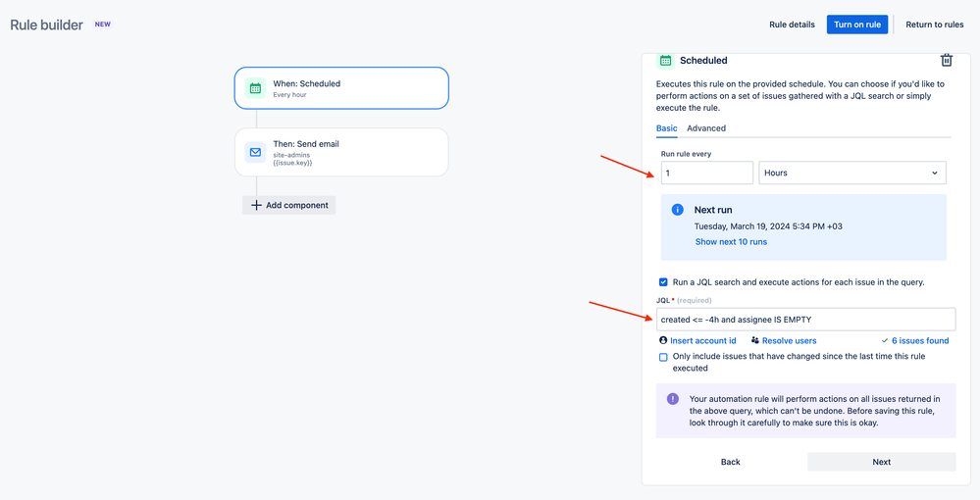Click the Rule builder page title
The height and width of the screenshot is (500, 980).
pos(47,25)
